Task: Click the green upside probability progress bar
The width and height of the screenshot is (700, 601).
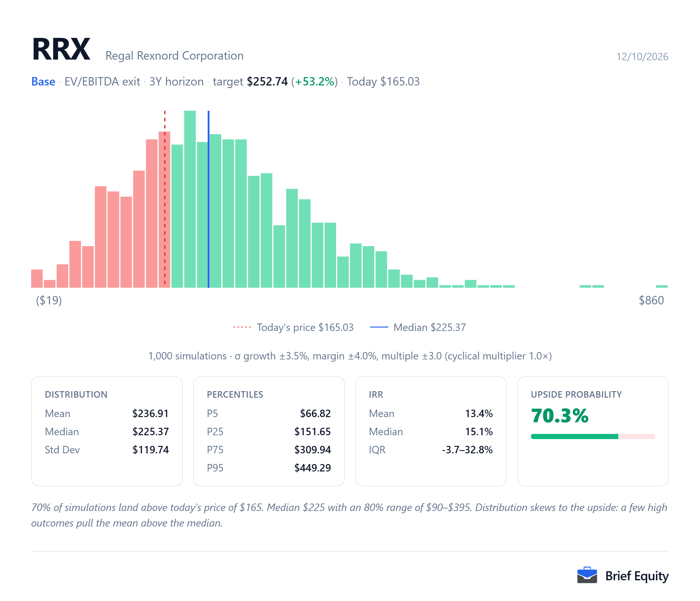Action: [575, 437]
